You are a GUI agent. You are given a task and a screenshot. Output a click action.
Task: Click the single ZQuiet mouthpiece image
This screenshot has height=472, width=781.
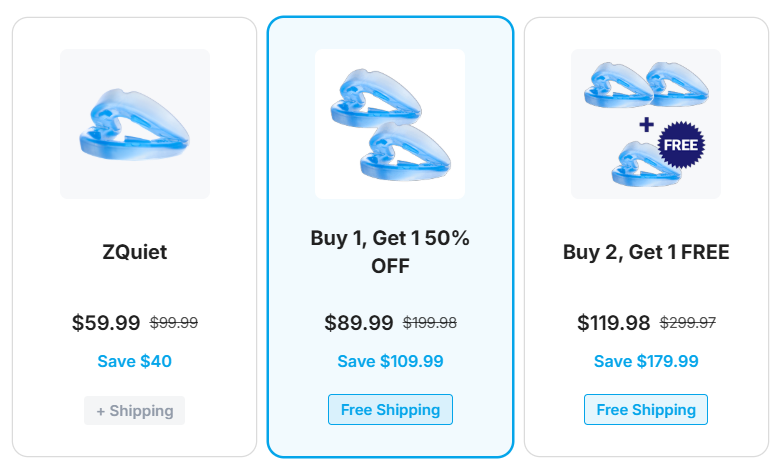[135, 124]
